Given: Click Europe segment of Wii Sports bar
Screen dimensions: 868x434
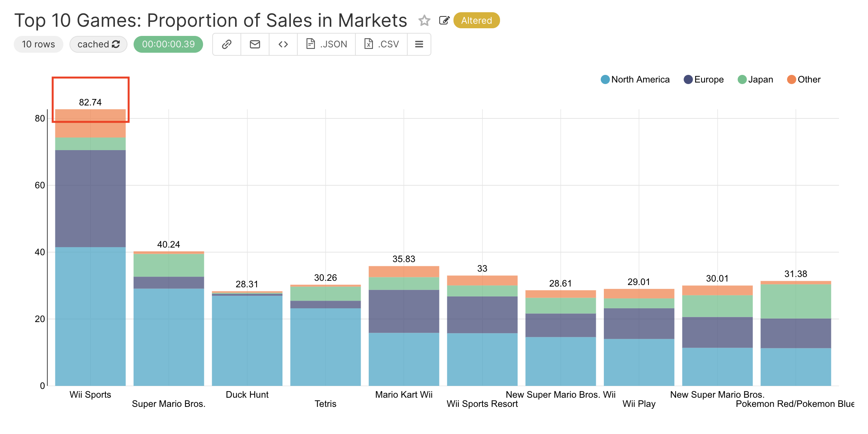Looking at the screenshot, I should click(90, 199).
